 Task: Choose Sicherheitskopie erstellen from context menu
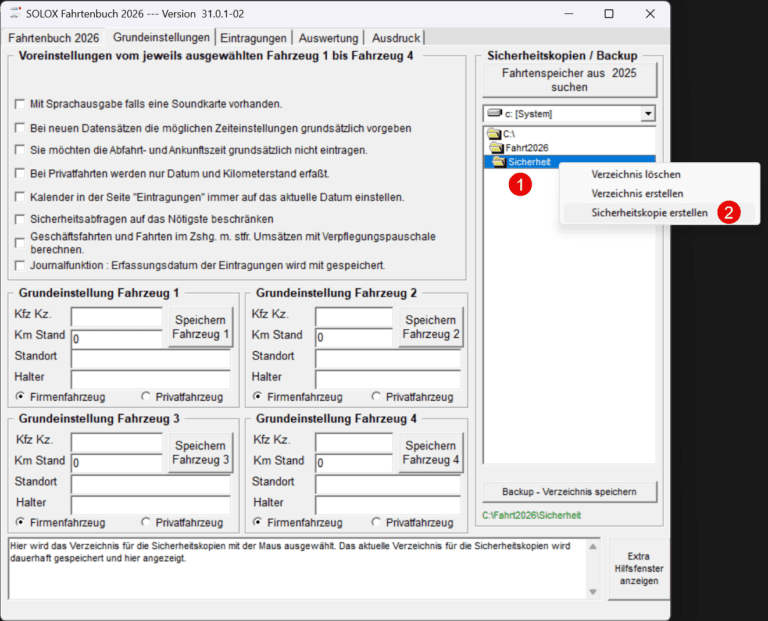(x=649, y=213)
